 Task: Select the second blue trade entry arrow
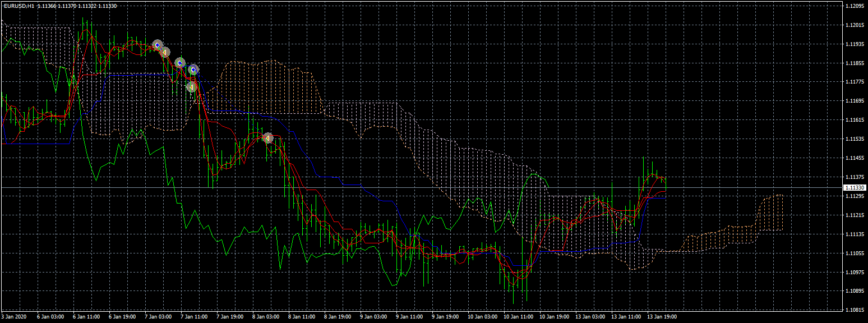point(179,63)
